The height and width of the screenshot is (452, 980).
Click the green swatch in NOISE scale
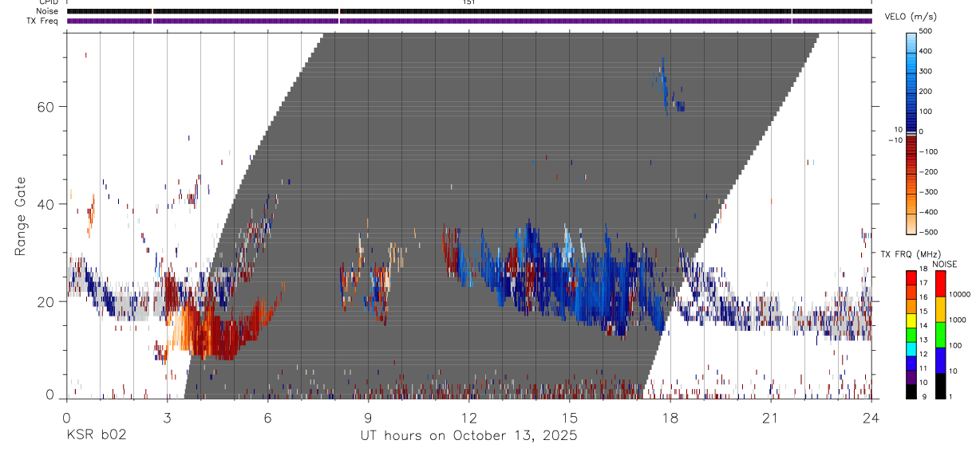[x=940, y=334]
